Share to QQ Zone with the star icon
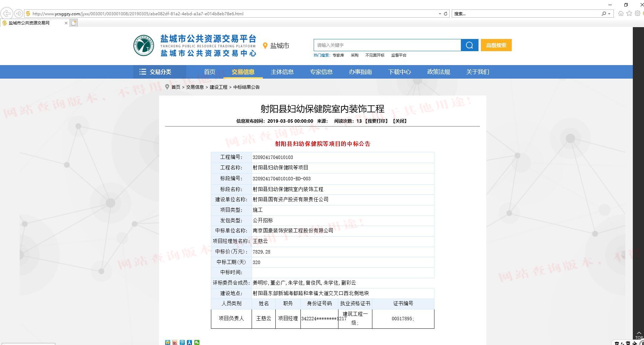644x345 pixels. (x=168, y=342)
